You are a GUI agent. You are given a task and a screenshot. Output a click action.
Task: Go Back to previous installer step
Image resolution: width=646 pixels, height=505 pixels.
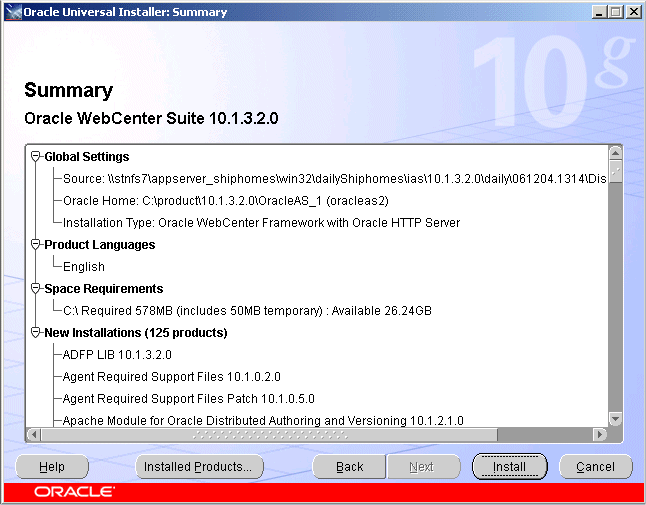click(x=349, y=467)
